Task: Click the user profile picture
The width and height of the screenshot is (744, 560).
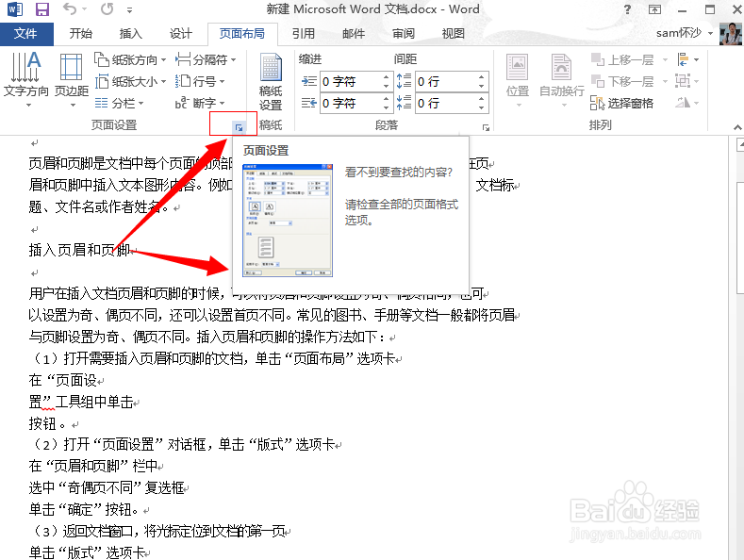Action: click(x=730, y=34)
